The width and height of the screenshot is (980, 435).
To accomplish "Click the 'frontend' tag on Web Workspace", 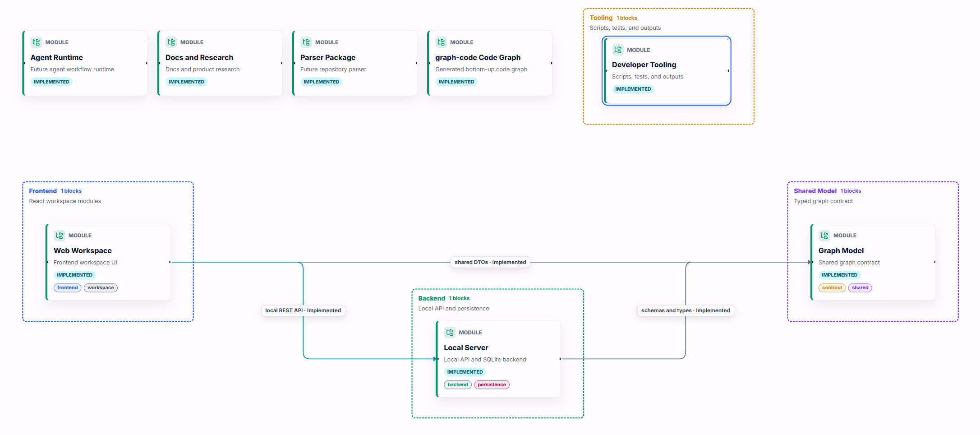I will (68, 288).
